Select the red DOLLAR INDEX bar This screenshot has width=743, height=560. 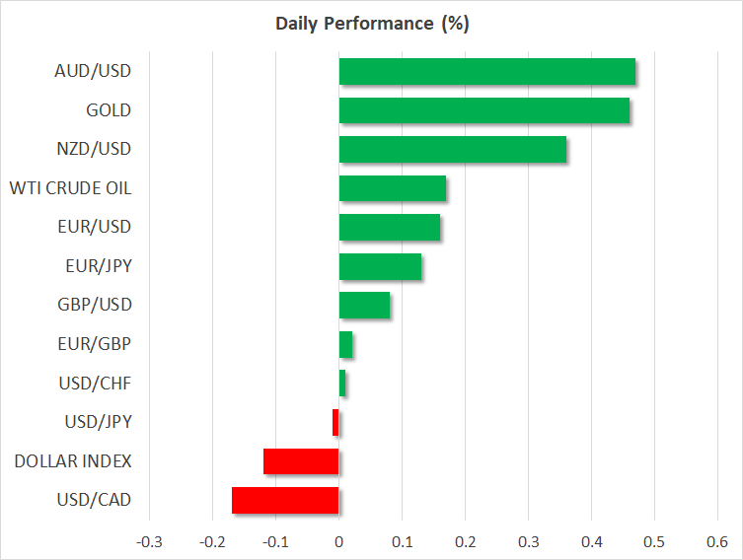(x=301, y=461)
